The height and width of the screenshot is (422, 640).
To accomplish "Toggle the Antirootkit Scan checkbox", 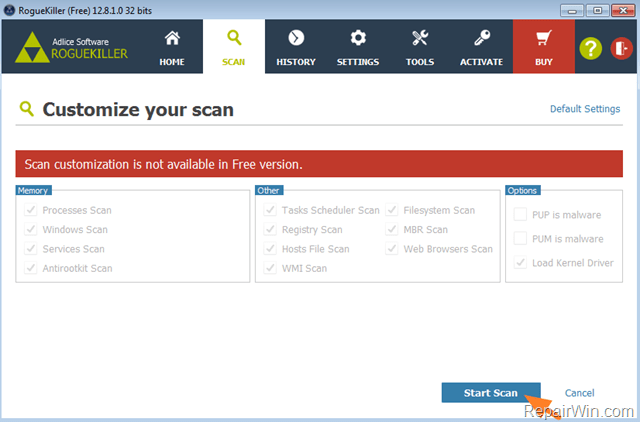I will [x=31, y=268].
